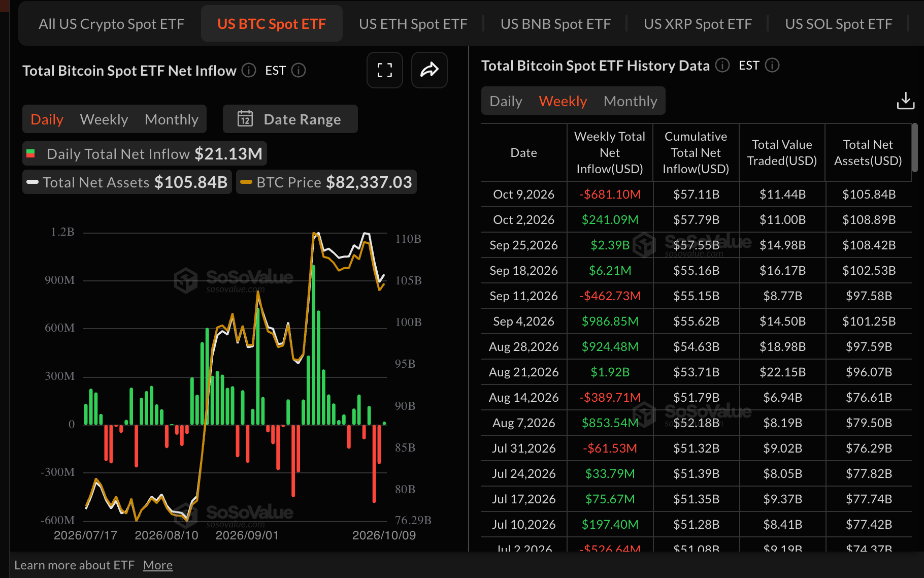Viewport: 924px width, 578px height.
Task: Select the Oct 9,2026 date cell
Action: pos(524,195)
